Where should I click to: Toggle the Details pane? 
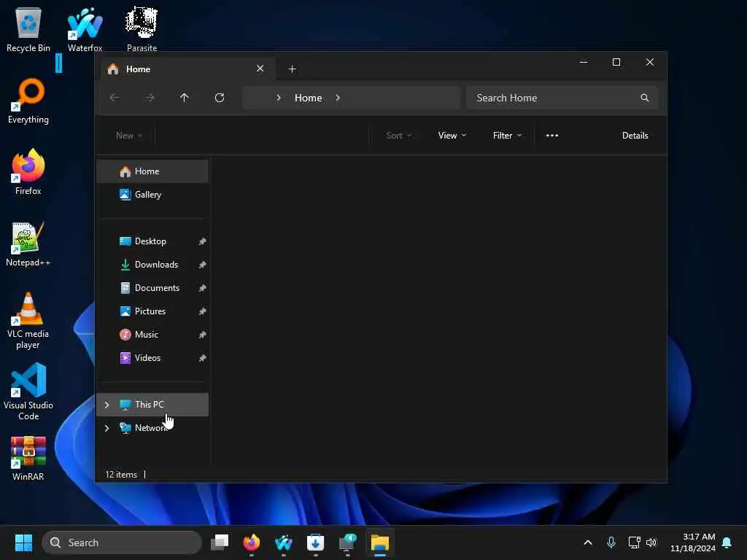click(635, 135)
